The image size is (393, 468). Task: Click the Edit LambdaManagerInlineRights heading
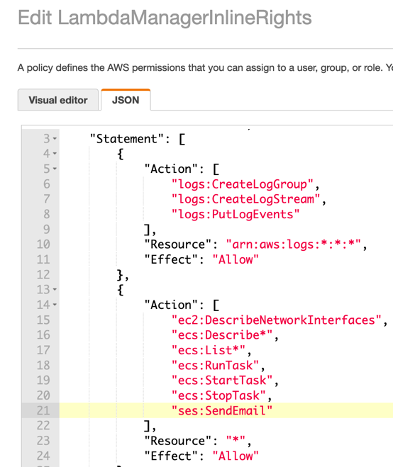click(x=165, y=17)
